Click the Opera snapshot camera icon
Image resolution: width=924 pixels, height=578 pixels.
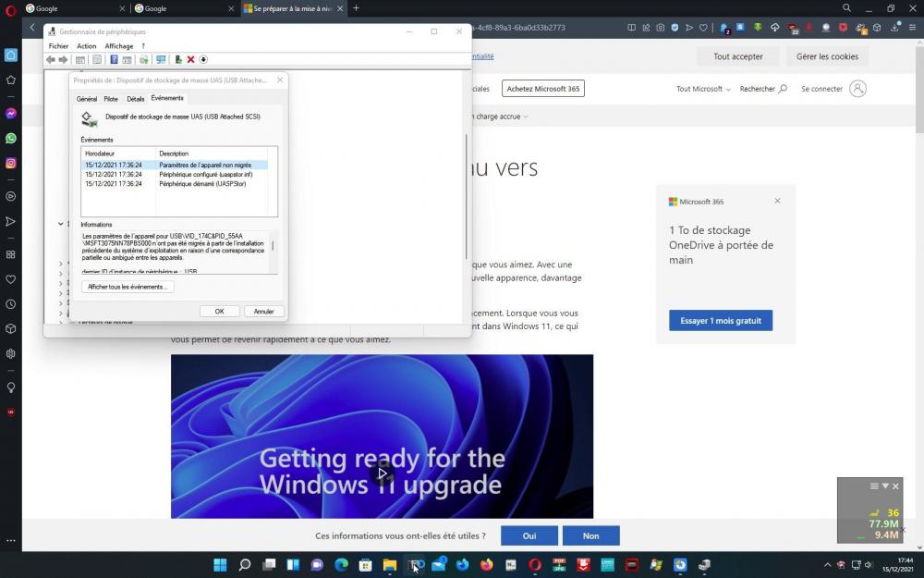[x=660, y=28]
